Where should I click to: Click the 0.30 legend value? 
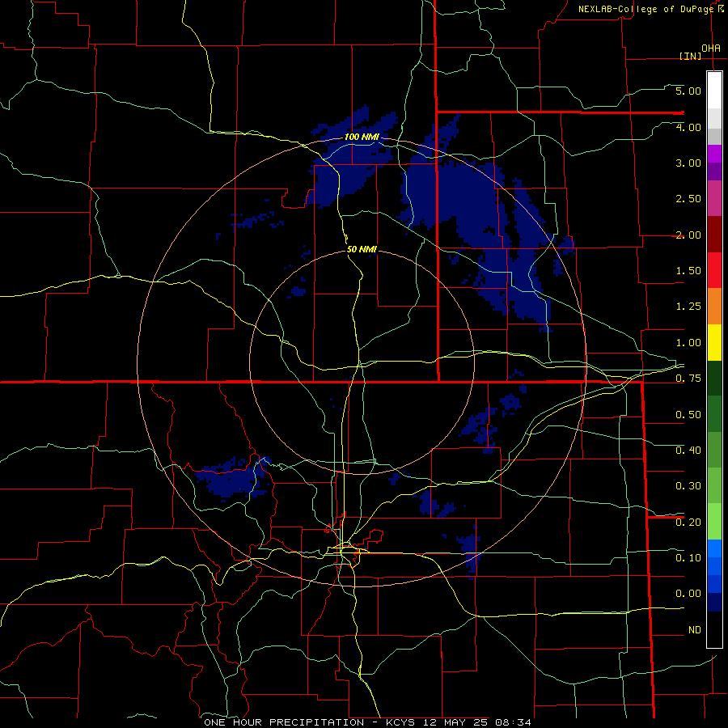pyautogui.click(x=688, y=486)
